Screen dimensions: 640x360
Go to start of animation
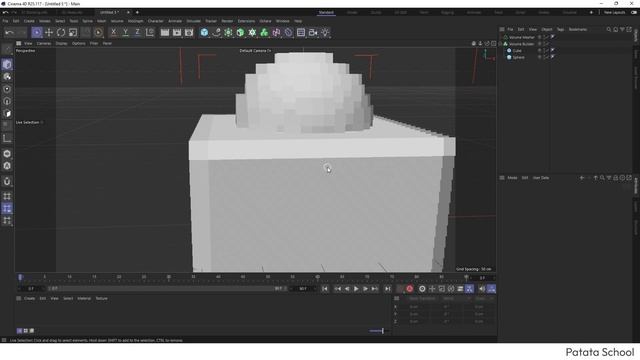tap(325, 289)
